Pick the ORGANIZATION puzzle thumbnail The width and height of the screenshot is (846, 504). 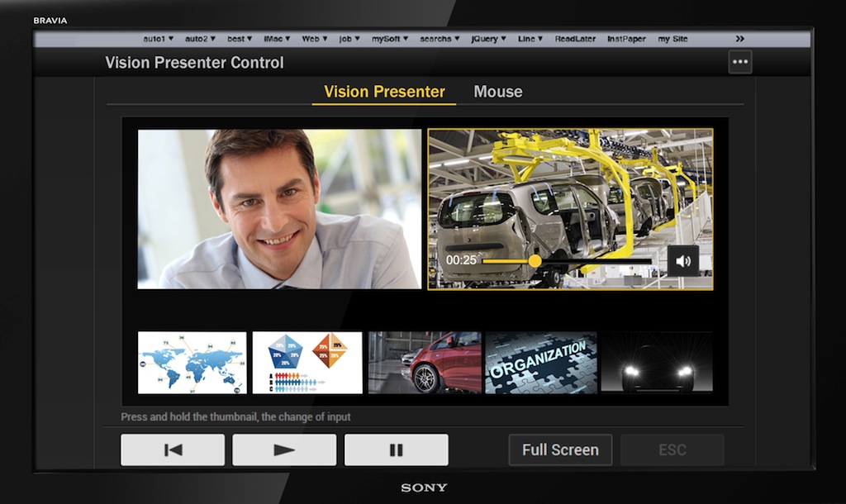tap(540, 363)
